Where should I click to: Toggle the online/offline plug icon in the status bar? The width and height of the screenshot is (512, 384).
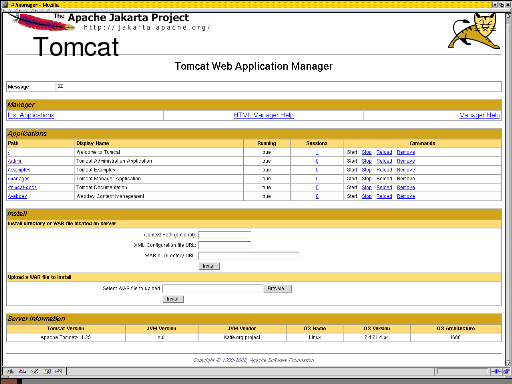[497, 371]
